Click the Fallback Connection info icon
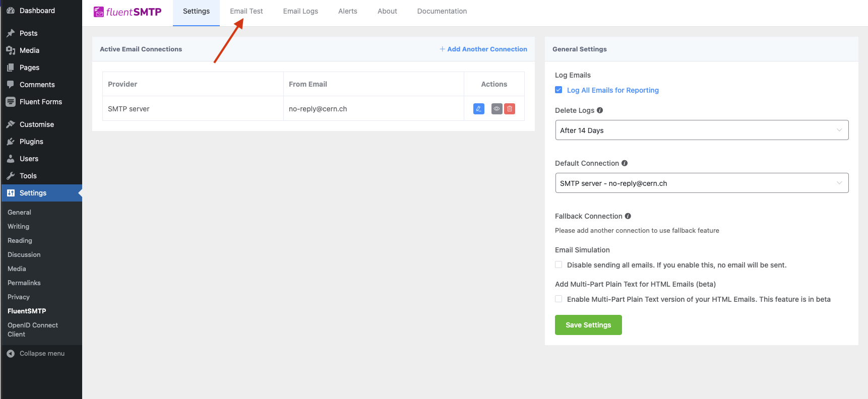The height and width of the screenshot is (399, 868). [x=628, y=216]
